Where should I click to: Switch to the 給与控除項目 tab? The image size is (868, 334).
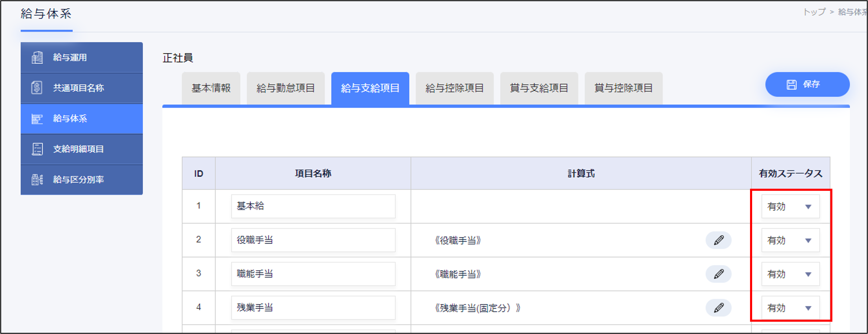click(x=454, y=88)
